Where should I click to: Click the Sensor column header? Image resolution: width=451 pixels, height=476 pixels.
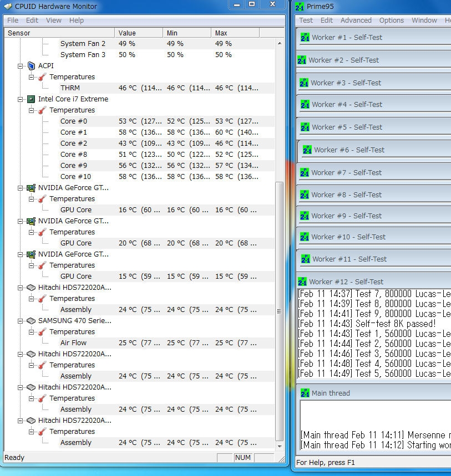click(59, 33)
